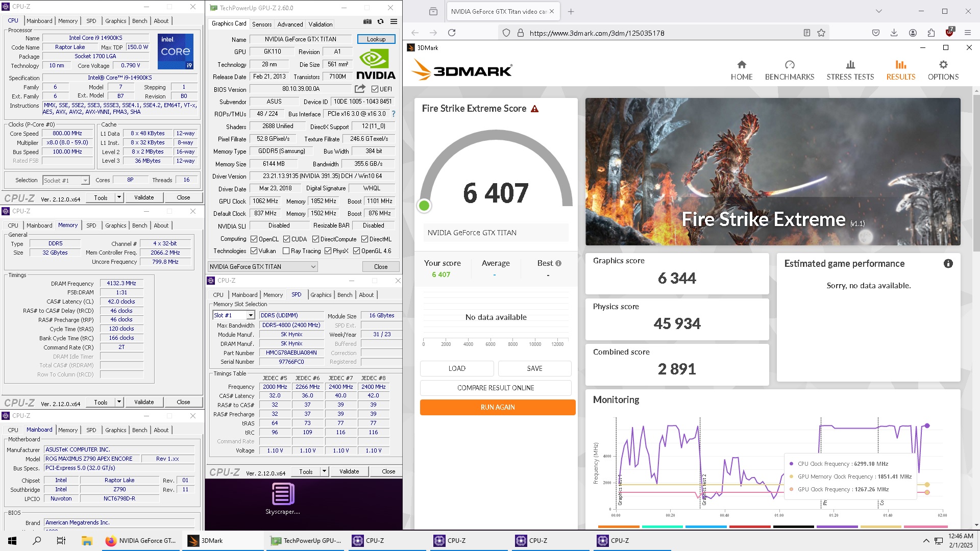Image resolution: width=980 pixels, height=551 pixels.
Task: Toggle DirectCompute checkbox
Action: 315,239
